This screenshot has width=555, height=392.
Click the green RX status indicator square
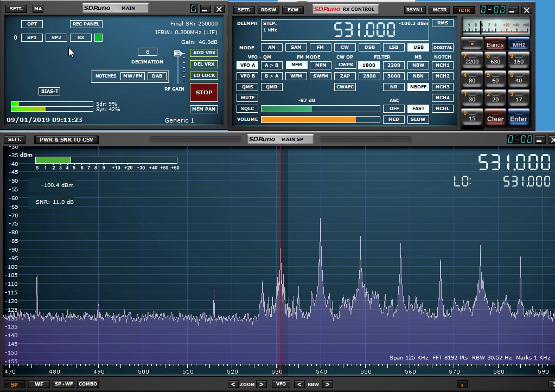tap(98, 37)
